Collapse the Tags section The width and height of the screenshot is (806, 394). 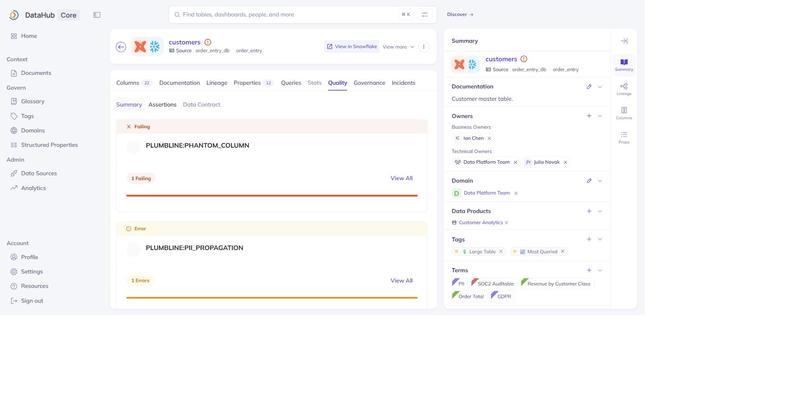600,240
